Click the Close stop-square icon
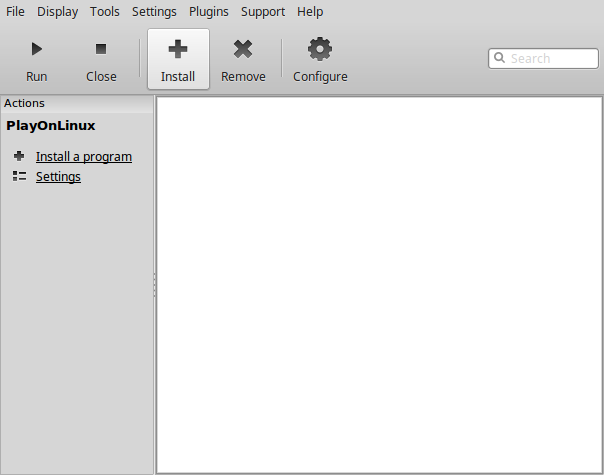This screenshot has width=604, height=475. point(101,49)
